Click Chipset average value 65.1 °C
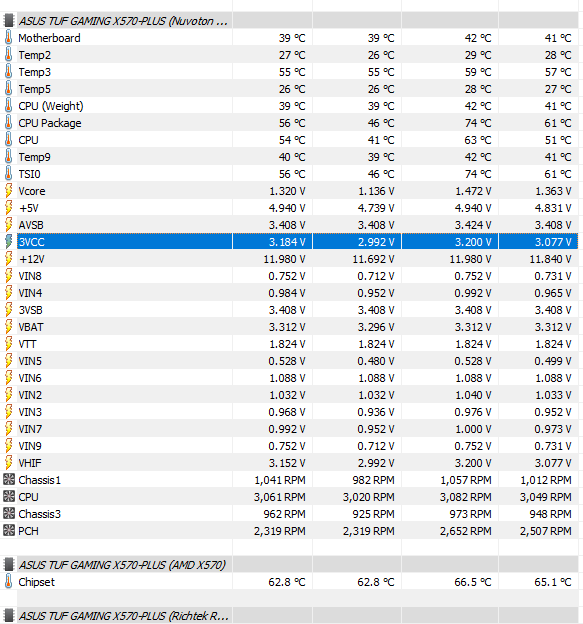Screen dimensions: 583x624 (x=553, y=582)
